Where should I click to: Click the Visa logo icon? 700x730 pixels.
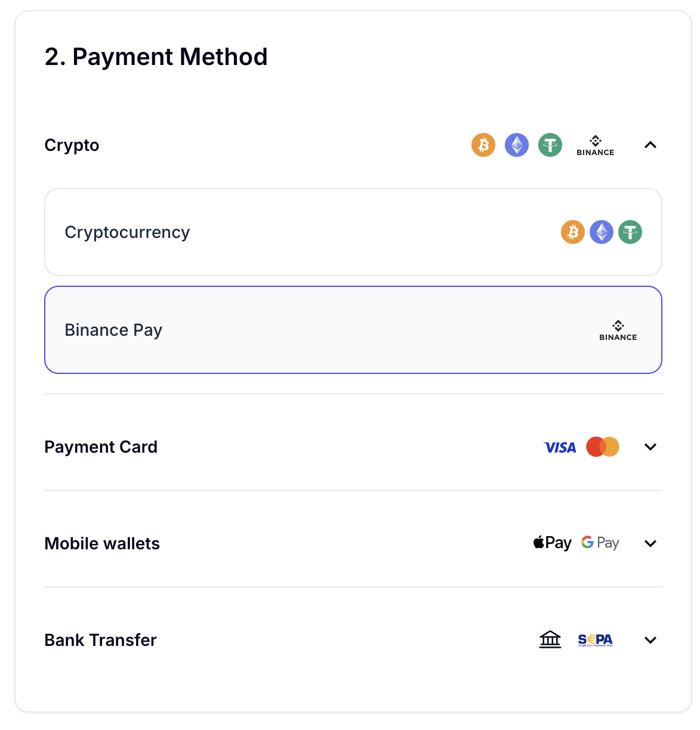tap(560, 447)
